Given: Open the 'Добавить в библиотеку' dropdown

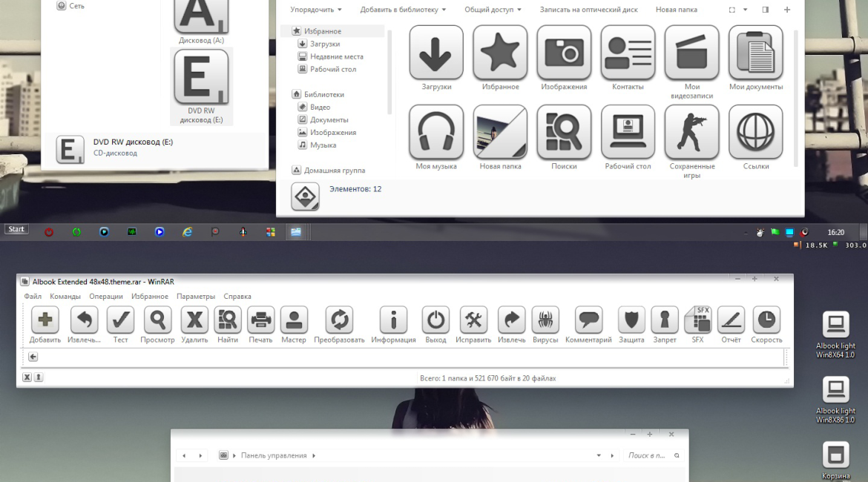Looking at the screenshot, I should pos(403,10).
